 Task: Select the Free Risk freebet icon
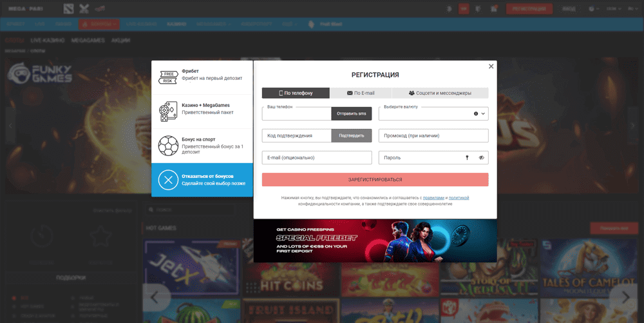168,77
